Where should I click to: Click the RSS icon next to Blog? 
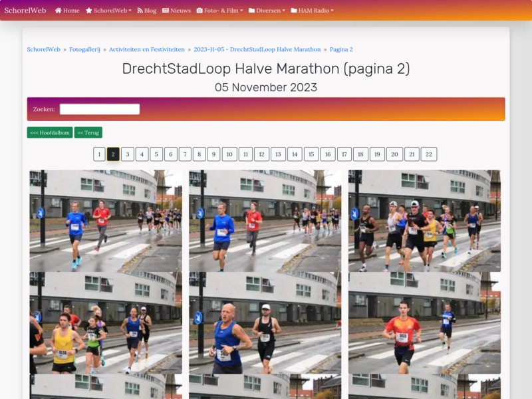140,11
